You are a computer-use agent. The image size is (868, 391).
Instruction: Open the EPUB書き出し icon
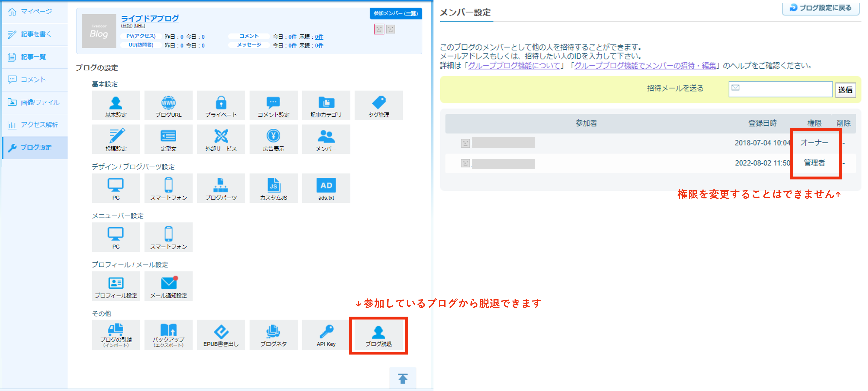click(x=221, y=335)
